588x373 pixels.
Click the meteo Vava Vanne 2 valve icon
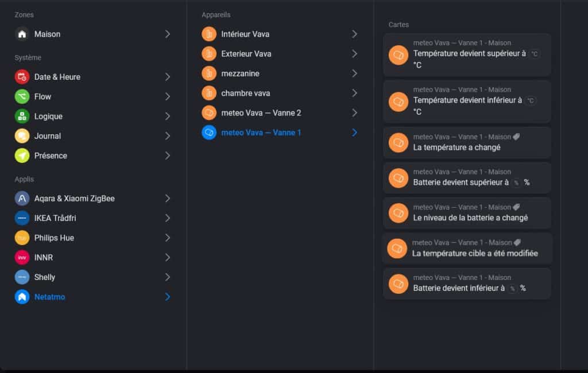coord(209,113)
